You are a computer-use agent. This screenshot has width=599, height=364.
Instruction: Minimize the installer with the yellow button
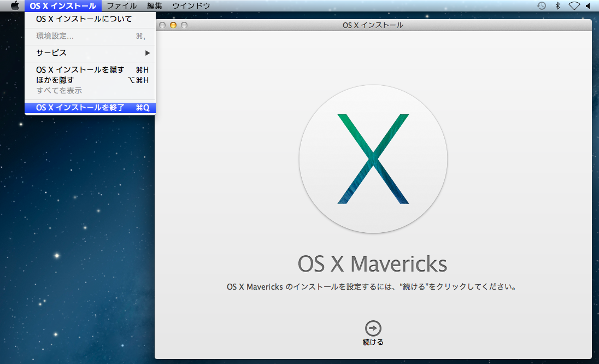173,25
